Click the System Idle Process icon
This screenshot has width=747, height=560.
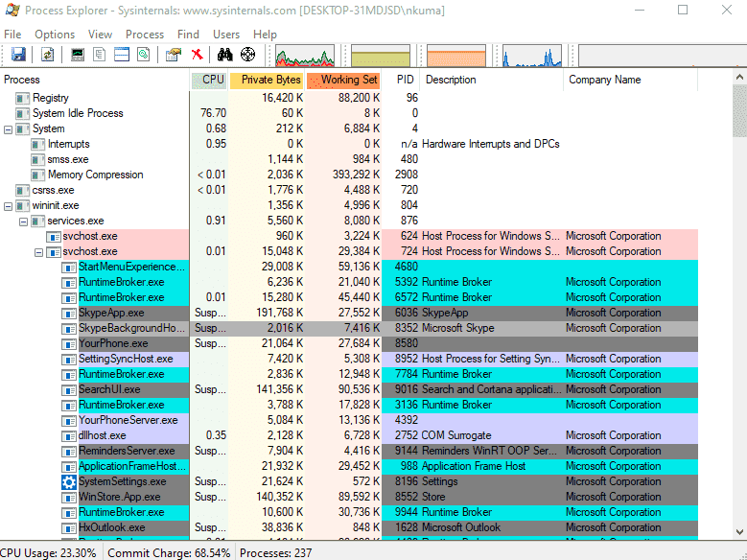point(22,113)
